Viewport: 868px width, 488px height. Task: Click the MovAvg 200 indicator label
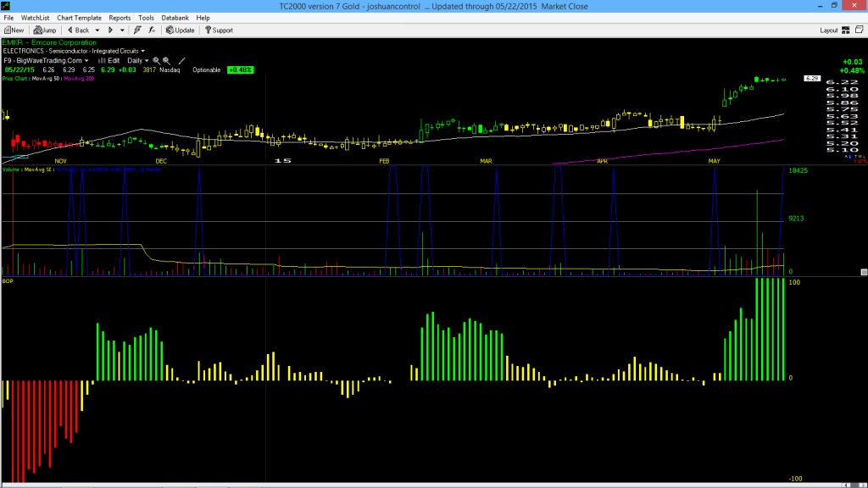click(79, 79)
